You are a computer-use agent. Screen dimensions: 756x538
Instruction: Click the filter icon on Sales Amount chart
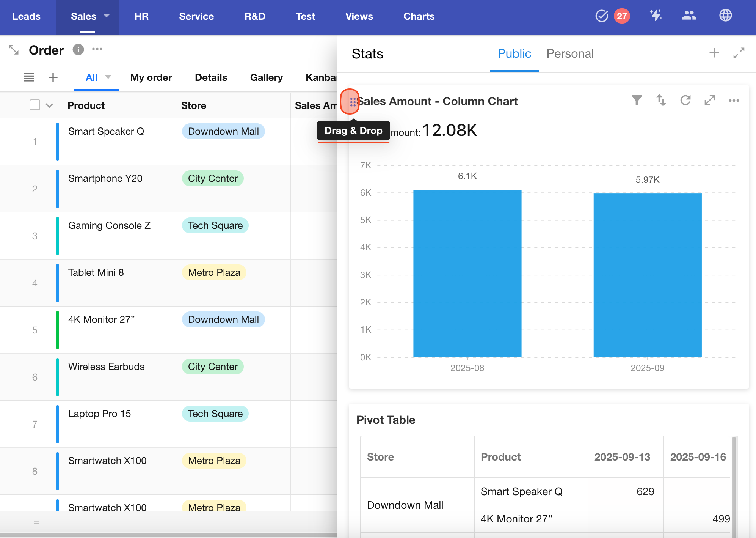click(x=637, y=101)
